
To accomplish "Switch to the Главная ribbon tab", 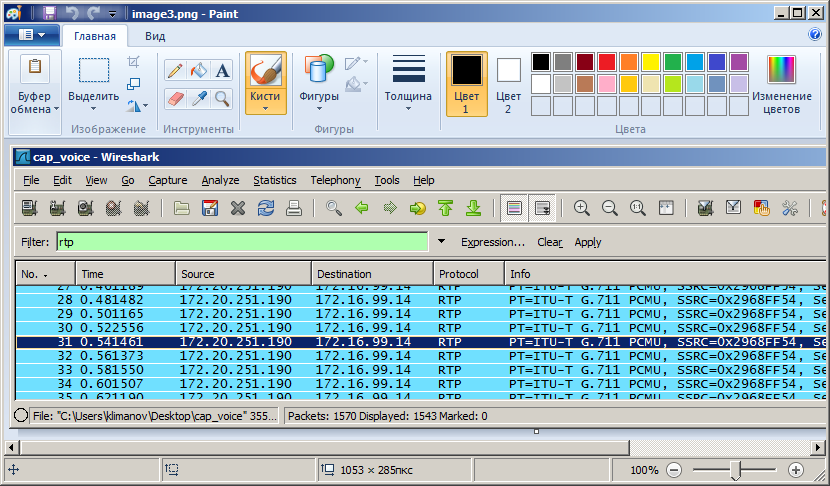I will tap(95, 36).
